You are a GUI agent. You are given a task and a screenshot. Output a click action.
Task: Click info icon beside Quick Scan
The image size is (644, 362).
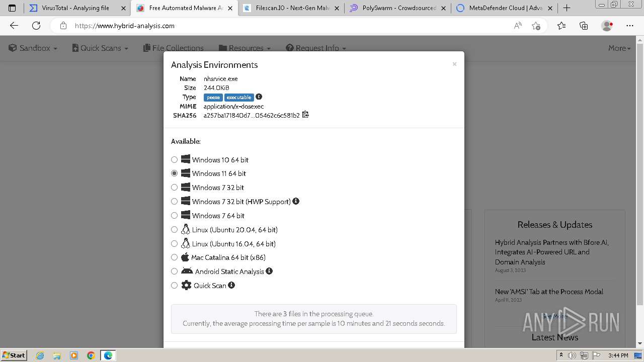coord(231,285)
